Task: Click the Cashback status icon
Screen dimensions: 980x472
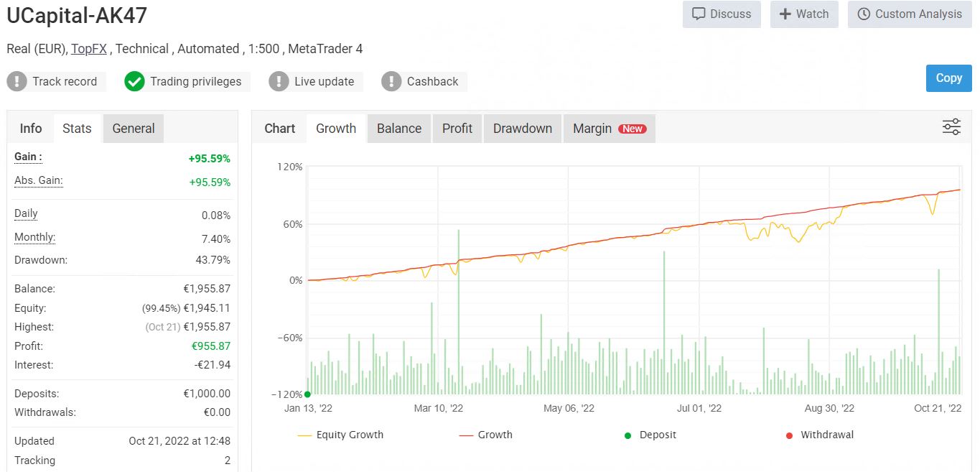Action: tap(391, 81)
